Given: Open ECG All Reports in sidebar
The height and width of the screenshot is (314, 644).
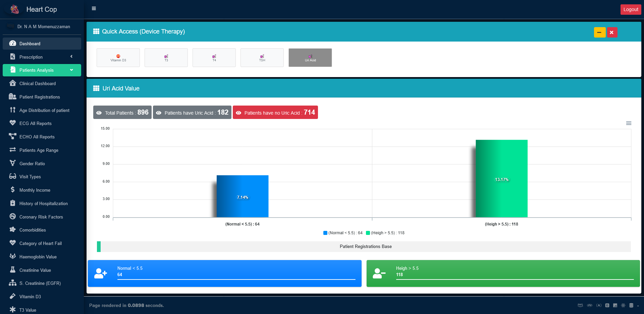Looking at the screenshot, I should 36,123.
